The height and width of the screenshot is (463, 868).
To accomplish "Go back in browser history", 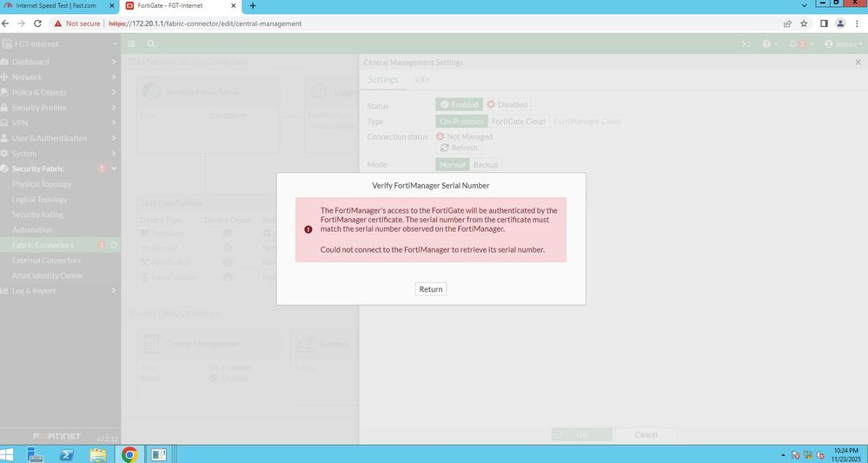I will [5, 23].
